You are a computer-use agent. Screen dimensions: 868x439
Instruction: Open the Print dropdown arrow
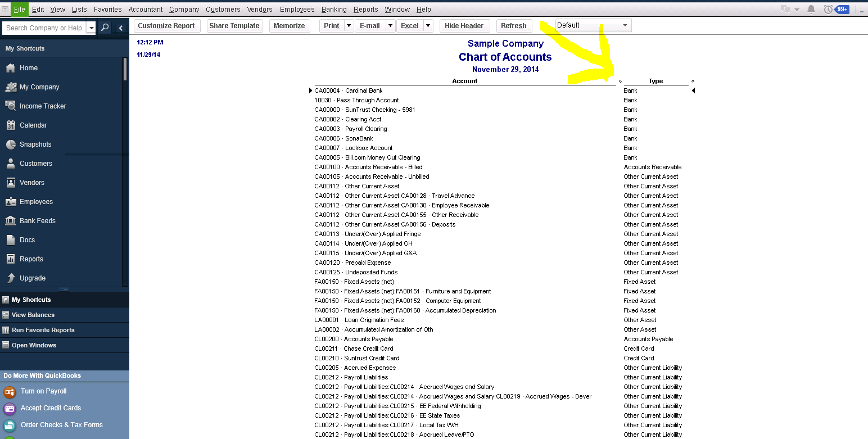[x=349, y=26]
